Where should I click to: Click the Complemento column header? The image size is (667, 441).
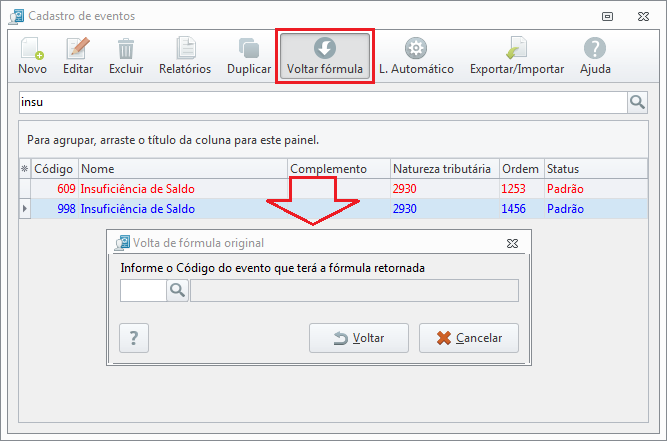[x=339, y=169]
